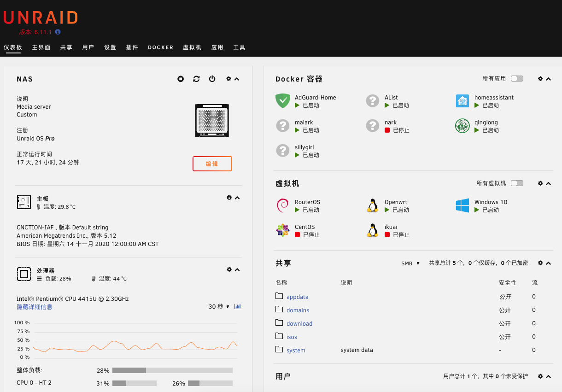Screen dimensions: 562x392
Task: Open the 仪表板 tab
Action: [x=13, y=47]
